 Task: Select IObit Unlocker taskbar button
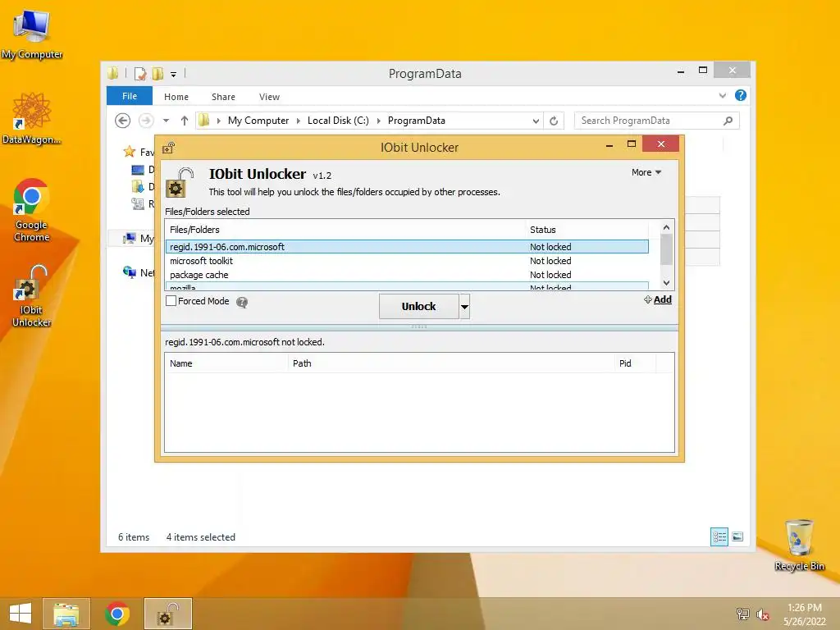[x=168, y=614]
